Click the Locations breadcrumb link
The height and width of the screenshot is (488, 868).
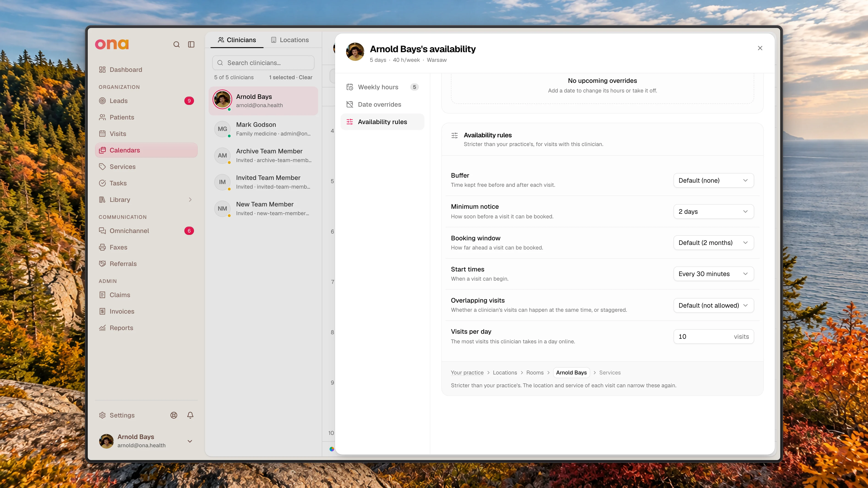504,372
